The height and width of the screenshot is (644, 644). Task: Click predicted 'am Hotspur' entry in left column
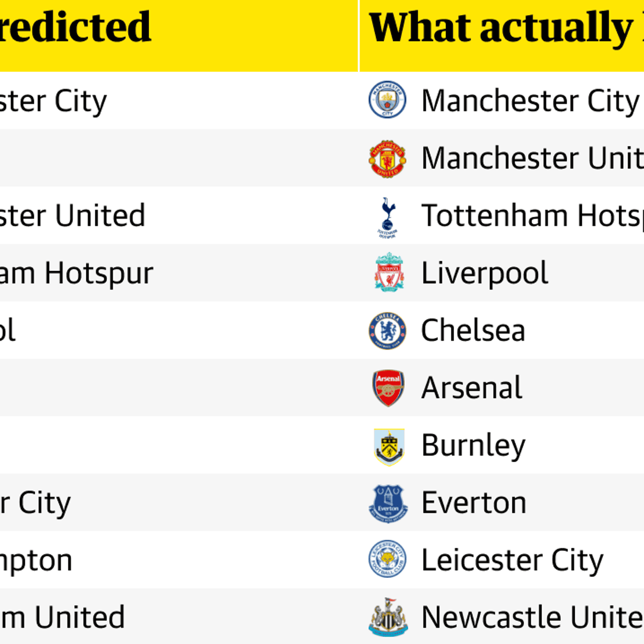[76, 273]
